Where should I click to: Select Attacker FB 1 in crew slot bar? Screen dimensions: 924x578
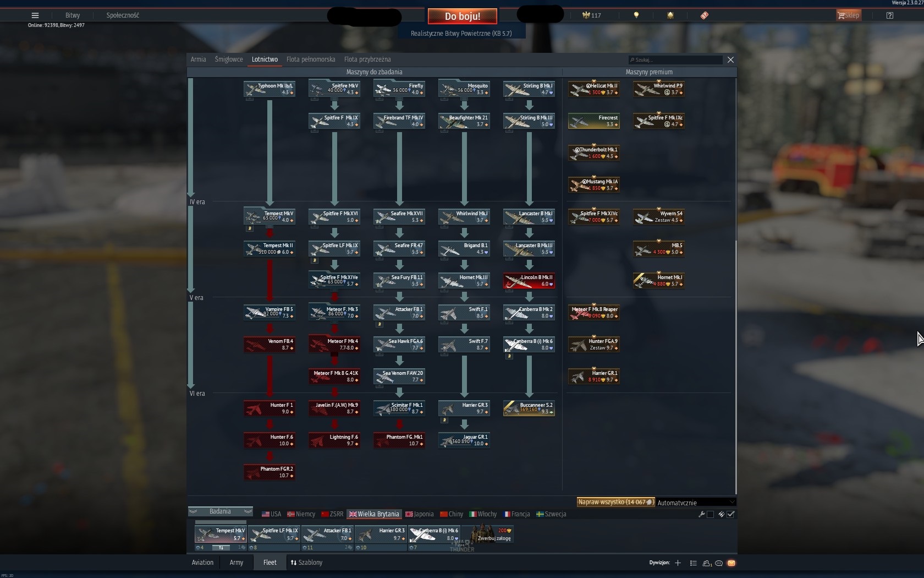click(328, 535)
